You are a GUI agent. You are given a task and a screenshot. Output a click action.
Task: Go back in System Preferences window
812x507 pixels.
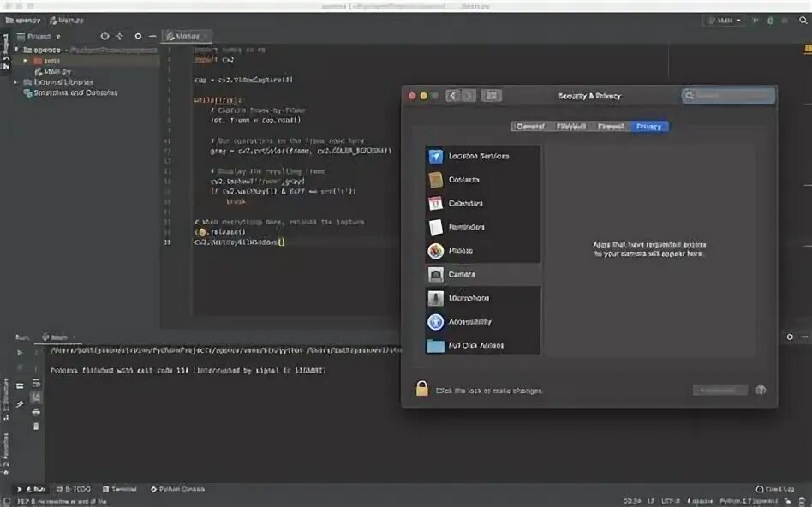[x=453, y=96]
